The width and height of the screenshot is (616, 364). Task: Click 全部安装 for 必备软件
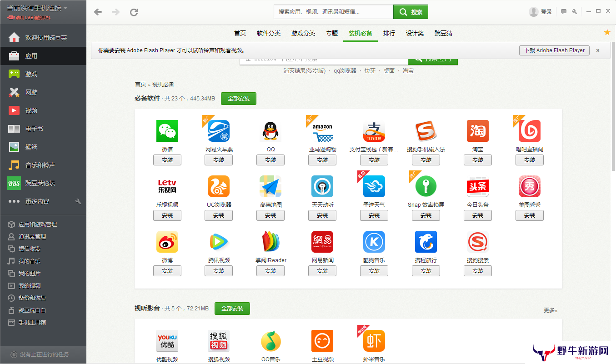pos(239,99)
